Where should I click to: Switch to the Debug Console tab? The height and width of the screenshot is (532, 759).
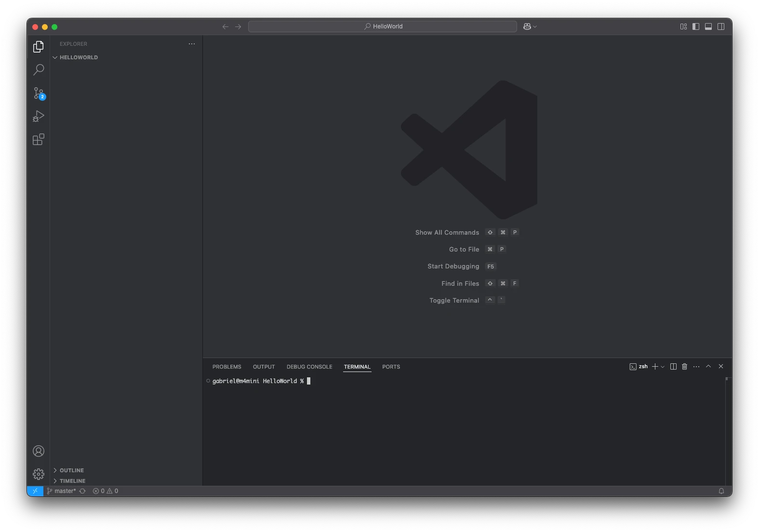309,367
